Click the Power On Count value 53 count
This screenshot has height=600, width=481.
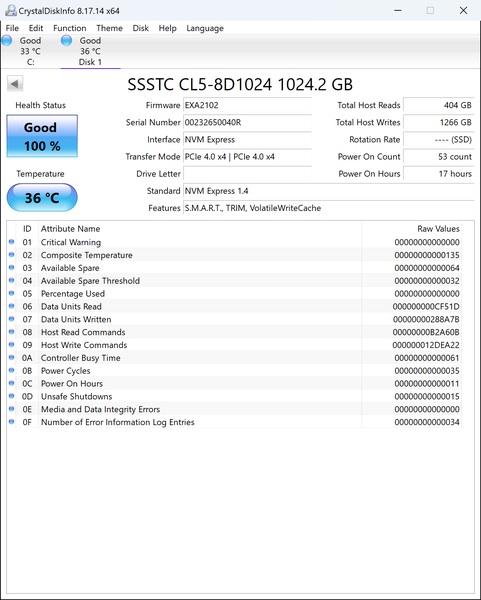[439, 157]
